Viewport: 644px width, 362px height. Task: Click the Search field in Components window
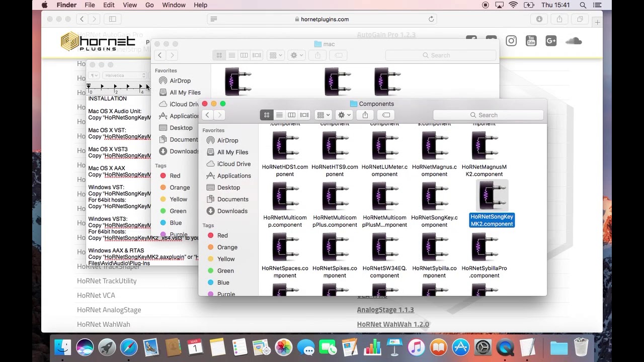[488, 115]
